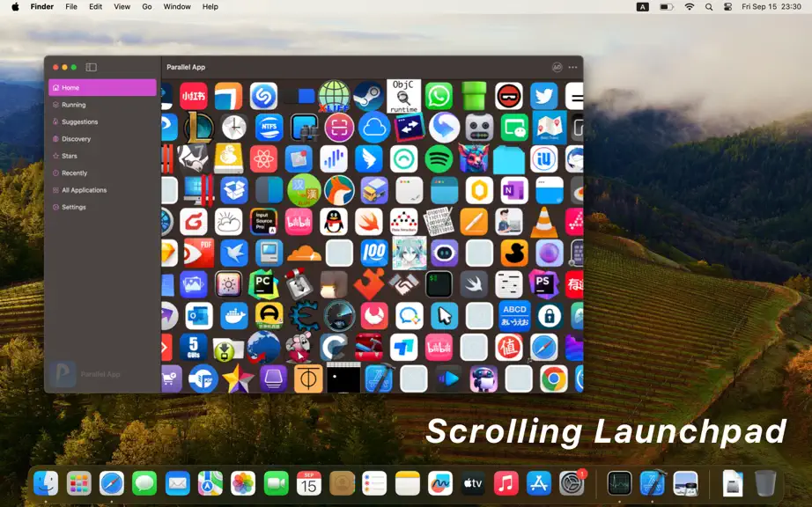The height and width of the screenshot is (507, 812).
Task: Open the Suggestions sidebar item
Action: point(102,121)
